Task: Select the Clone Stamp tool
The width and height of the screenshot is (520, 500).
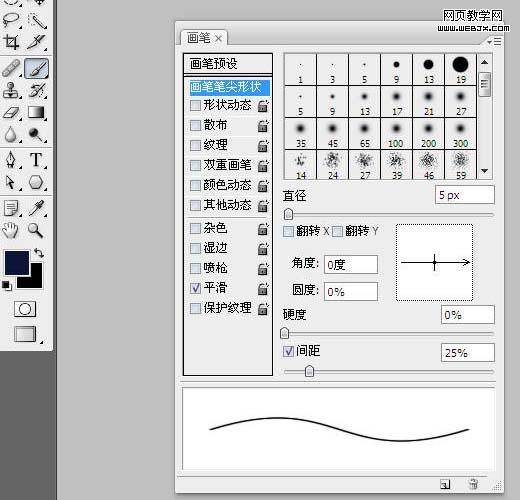Action: coord(11,91)
